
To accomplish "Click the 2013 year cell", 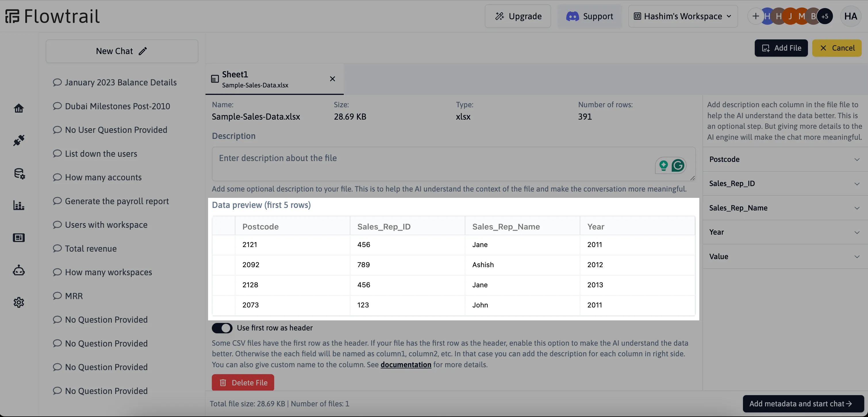I will pos(637,285).
